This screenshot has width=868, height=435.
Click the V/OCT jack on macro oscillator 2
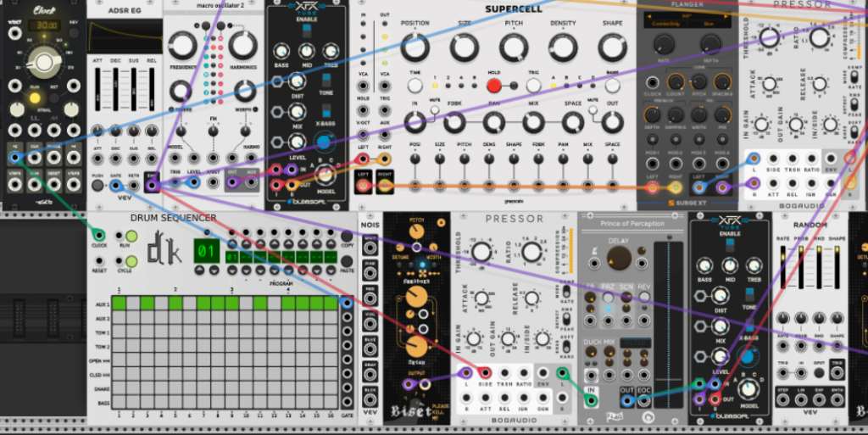tap(213, 183)
